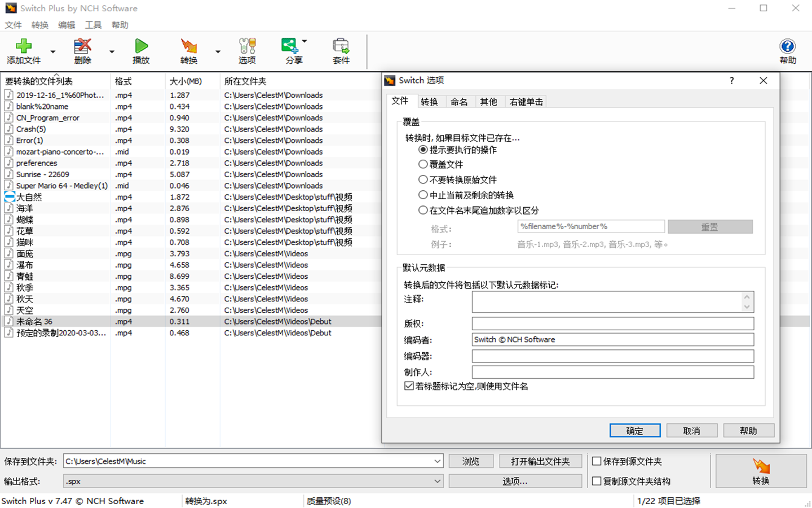
Task: Open the 套件 (Suite) toolbar icon
Action: point(341,51)
